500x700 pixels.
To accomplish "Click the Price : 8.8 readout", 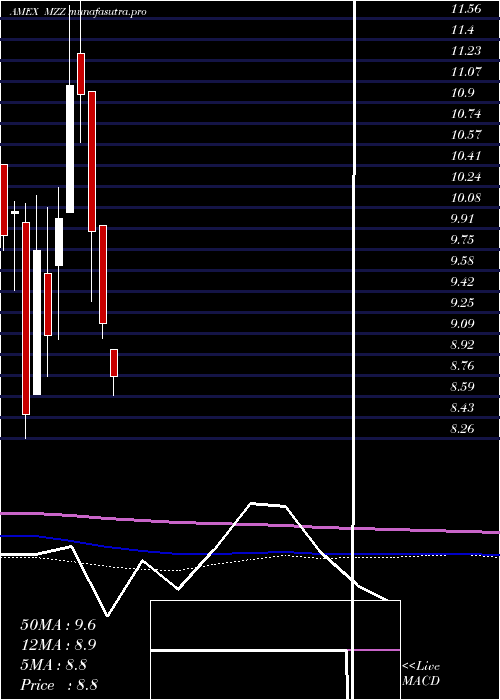I will tap(59, 685).
